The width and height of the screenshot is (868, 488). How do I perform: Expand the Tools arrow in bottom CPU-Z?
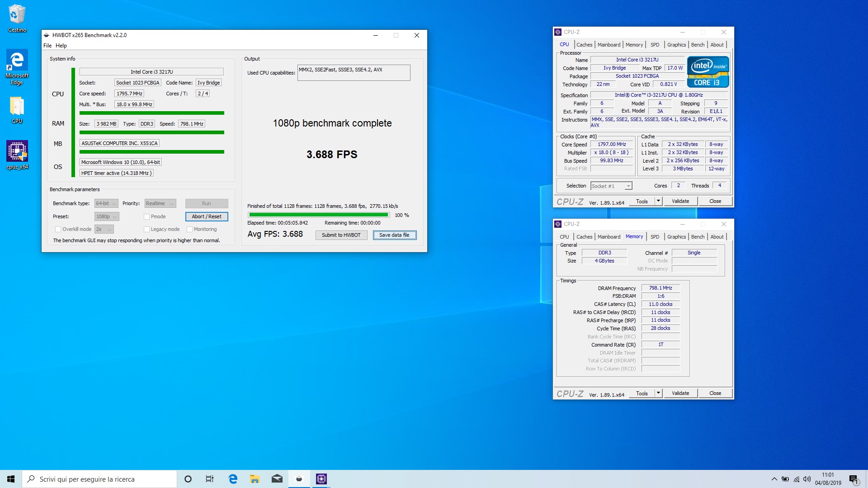pos(659,394)
